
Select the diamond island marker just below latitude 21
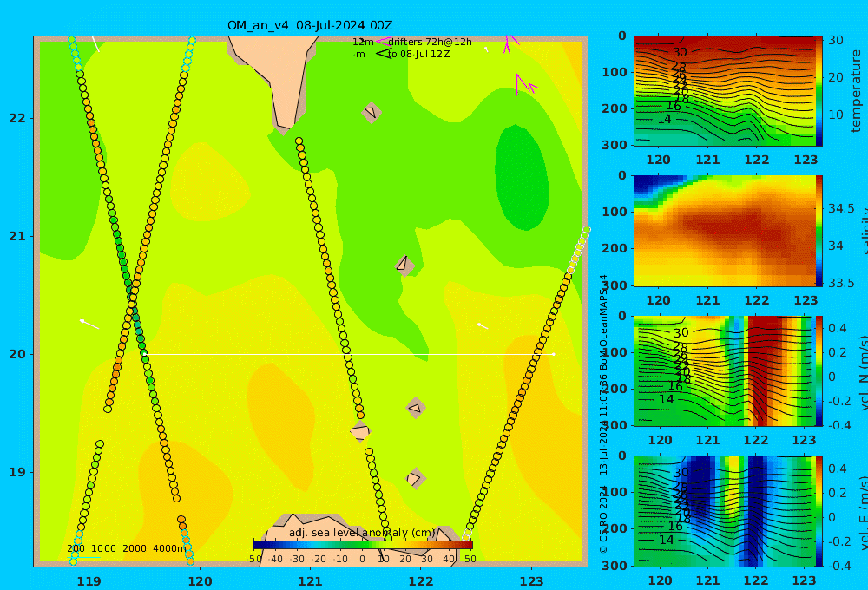404,265
